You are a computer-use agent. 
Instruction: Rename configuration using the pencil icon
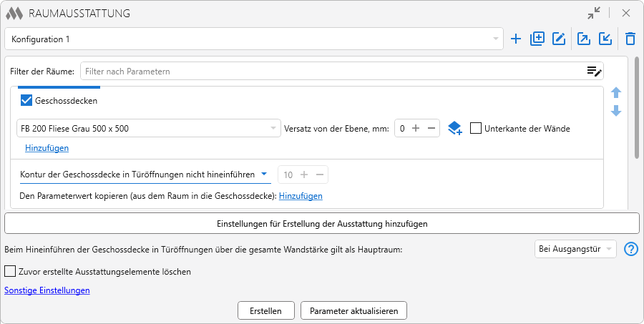(x=559, y=39)
